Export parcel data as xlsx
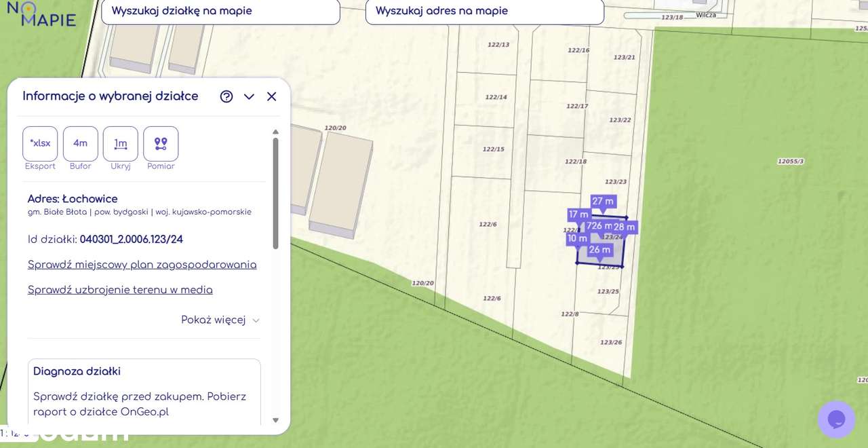868x448 pixels. point(40,143)
